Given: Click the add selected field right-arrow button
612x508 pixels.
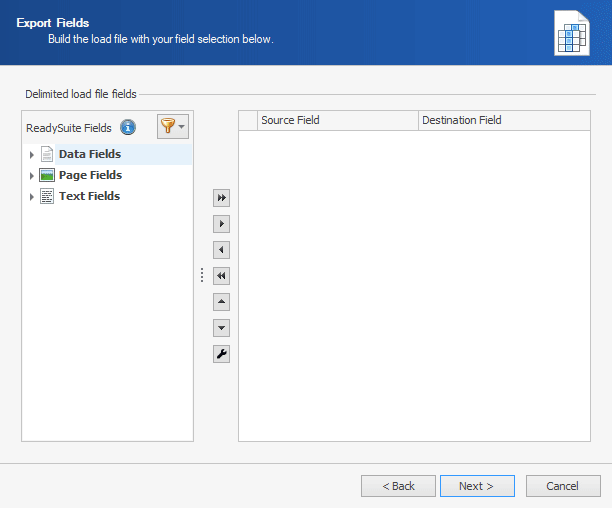Looking at the screenshot, I should [x=221, y=224].
